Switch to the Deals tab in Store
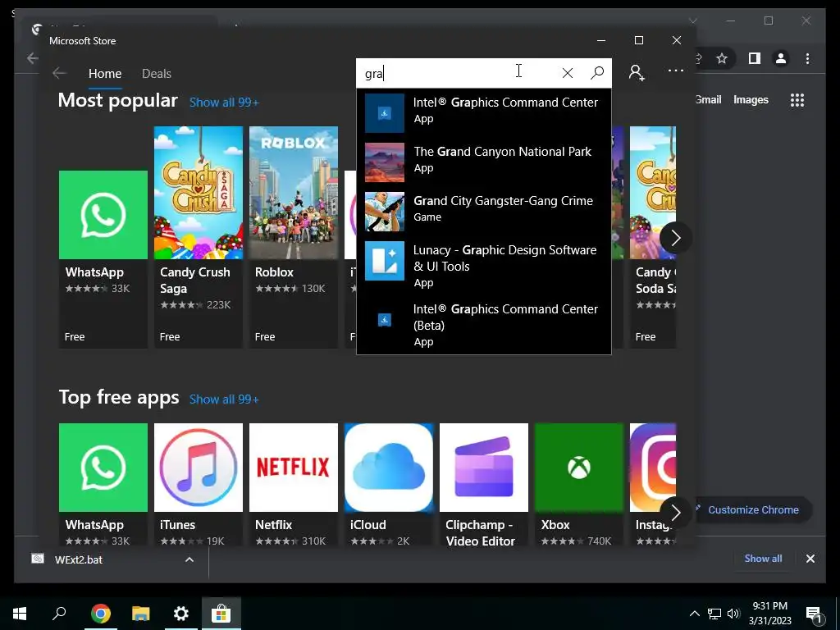This screenshot has width=840, height=630. point(157,73)
